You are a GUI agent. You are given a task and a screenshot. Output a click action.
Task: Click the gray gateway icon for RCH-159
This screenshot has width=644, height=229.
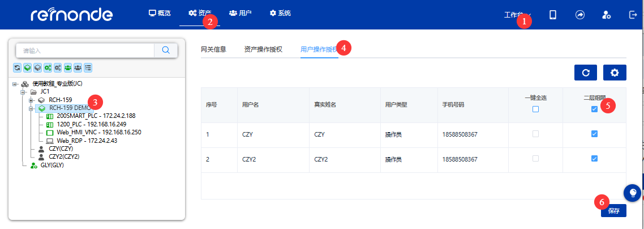tap(41, 100)
